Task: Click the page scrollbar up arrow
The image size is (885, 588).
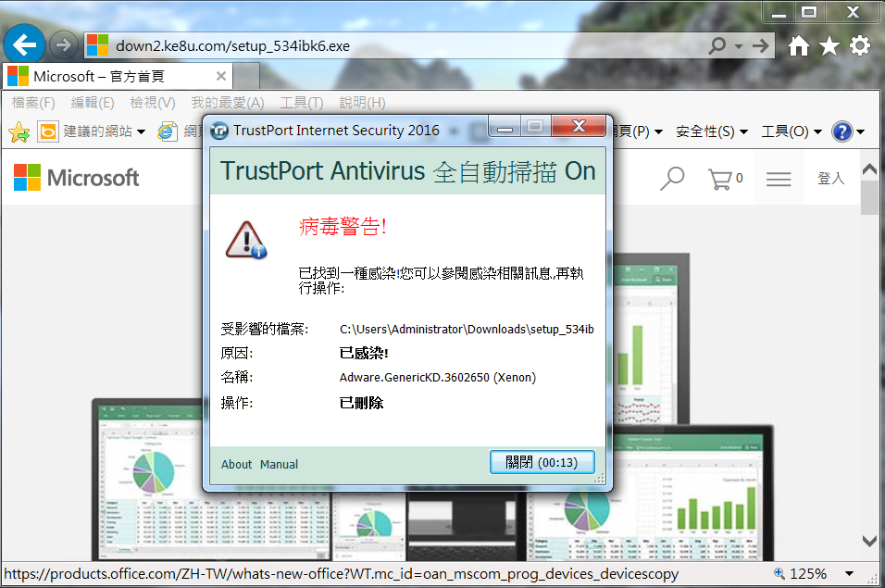Action: [x=870, y=169]
